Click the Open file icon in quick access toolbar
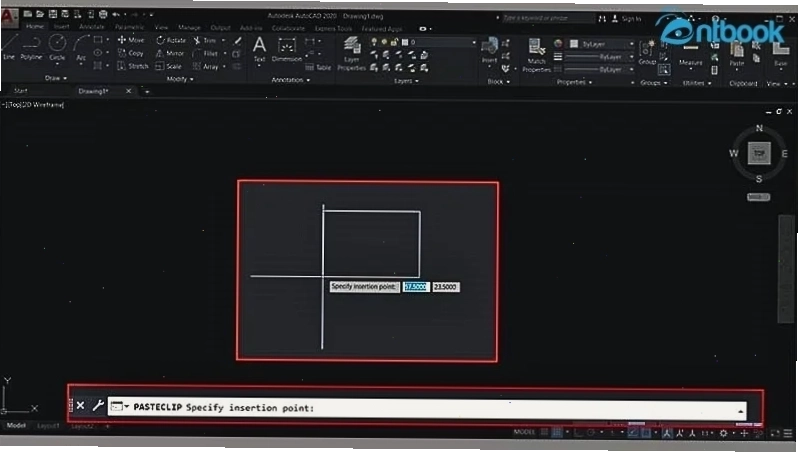This screenshot has height=452, width=798. (40, 14)
